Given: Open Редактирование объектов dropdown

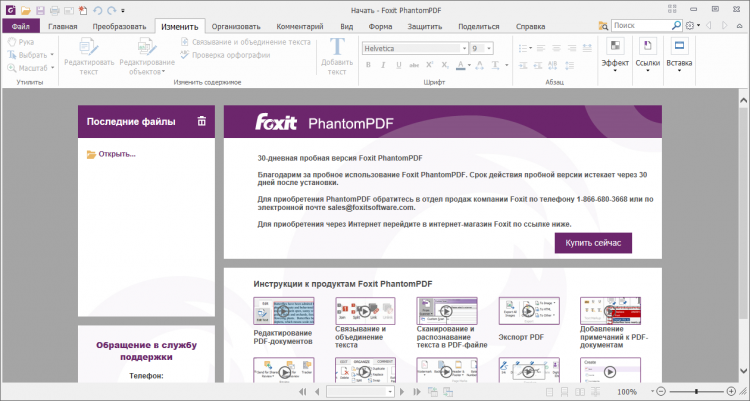Looking at the screenshot, I should click(x=147, y=56).
